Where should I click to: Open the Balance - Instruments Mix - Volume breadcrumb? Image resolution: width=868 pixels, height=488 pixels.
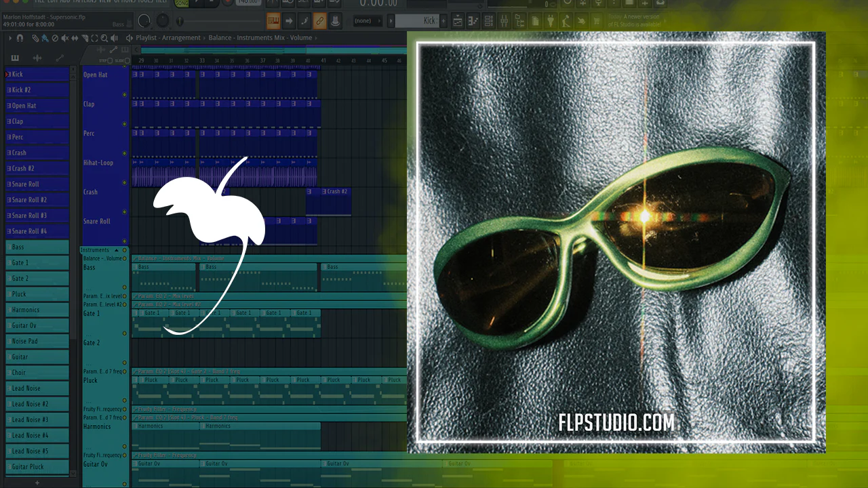coord(260,38)
